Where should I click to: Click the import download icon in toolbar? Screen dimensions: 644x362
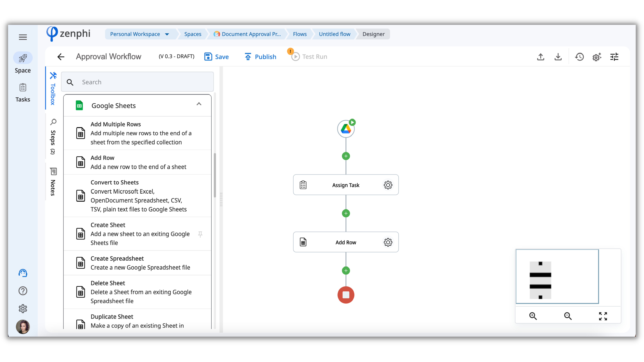558,57
